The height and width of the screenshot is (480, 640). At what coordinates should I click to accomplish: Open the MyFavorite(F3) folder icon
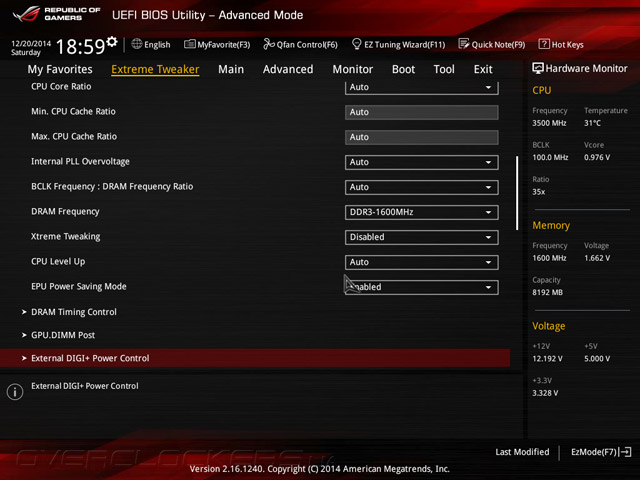[x=189, y=44]
